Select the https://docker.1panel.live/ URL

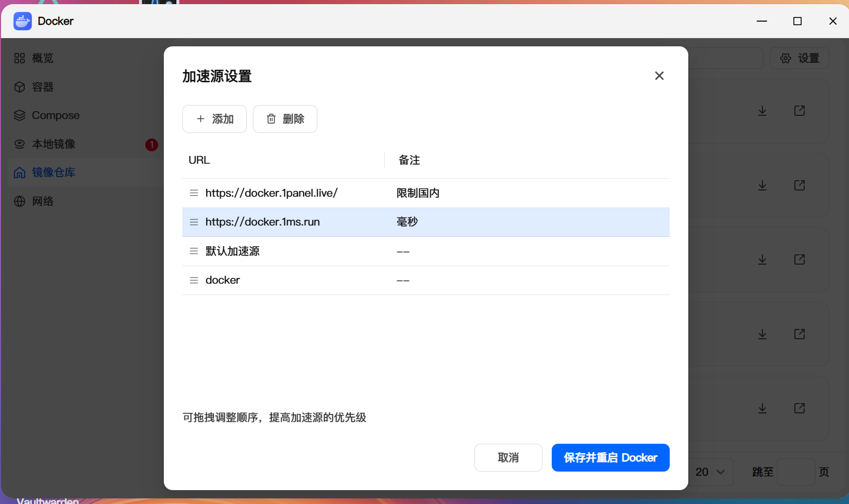point(271,193)
